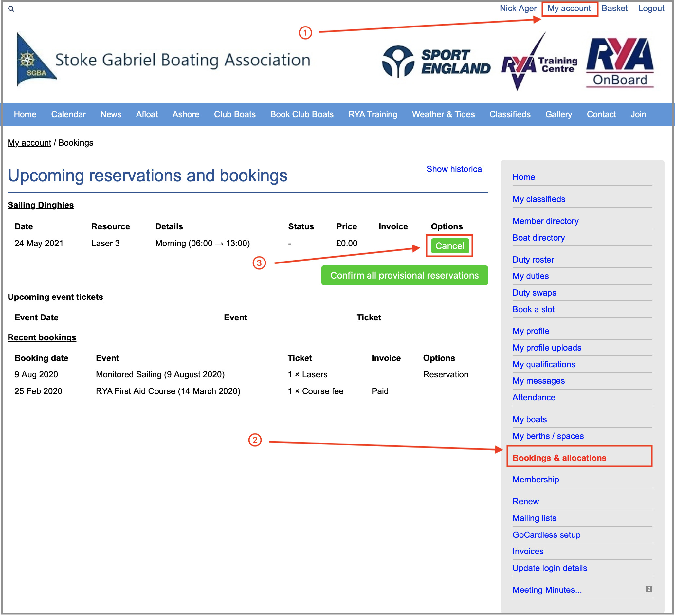
Task: Select the 24 May 2021 date cell
Action: coord(39,243)
